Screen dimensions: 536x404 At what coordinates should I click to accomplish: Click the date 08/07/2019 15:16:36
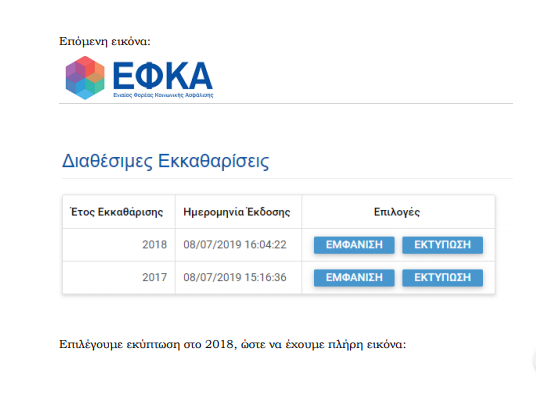point(235,277)
